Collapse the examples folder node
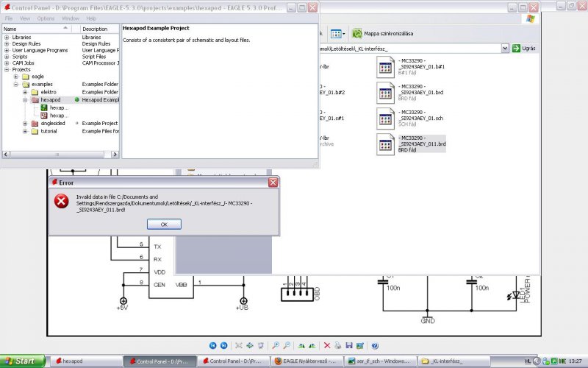Viewport: 588px width, 368px height. coord(15,84)
